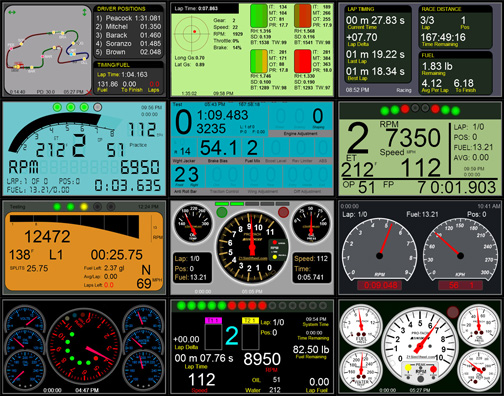The width and height of the screenshot is (504, 396).
Task: Click the Anti Roll Bar 2 3 tile
Action: (x=187, y=176)
